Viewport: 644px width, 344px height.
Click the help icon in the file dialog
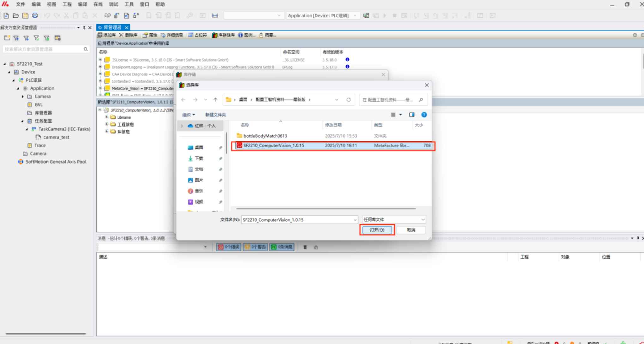pyautogui.click(x=424, y=115)
